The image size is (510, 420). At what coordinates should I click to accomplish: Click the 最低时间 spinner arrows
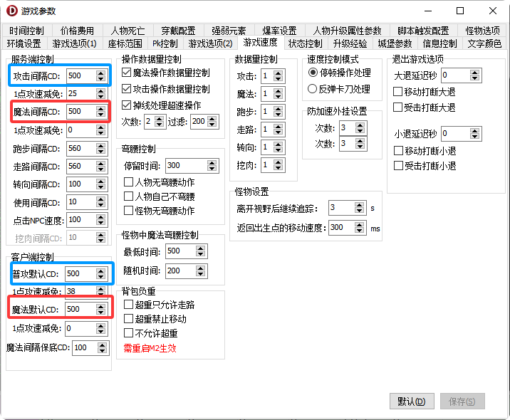[201, 251]
